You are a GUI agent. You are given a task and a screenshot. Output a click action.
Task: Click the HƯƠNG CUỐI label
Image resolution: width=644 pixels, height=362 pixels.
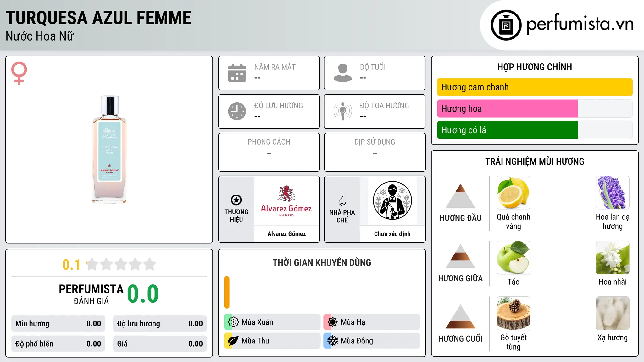click(x=461, y=339)
